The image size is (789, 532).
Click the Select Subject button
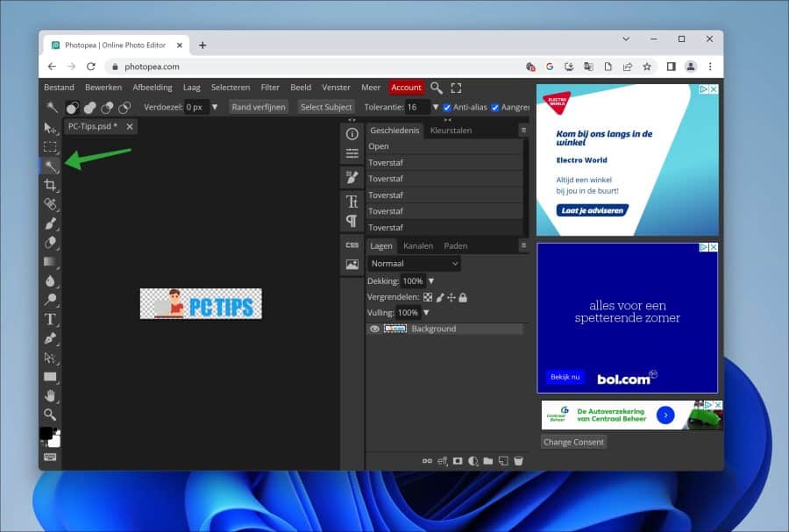(x=326, y=107)
